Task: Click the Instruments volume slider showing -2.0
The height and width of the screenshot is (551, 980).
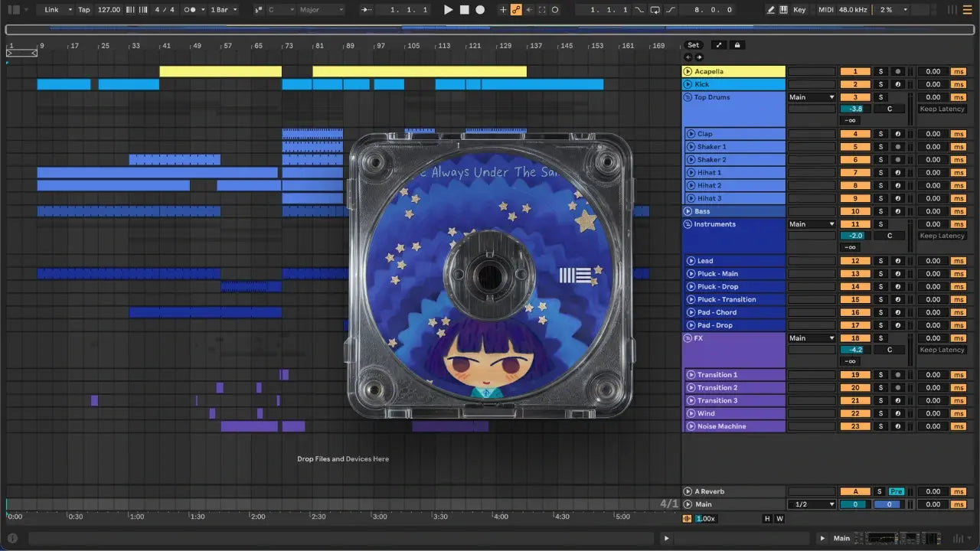Action: [x=855, y=236]
